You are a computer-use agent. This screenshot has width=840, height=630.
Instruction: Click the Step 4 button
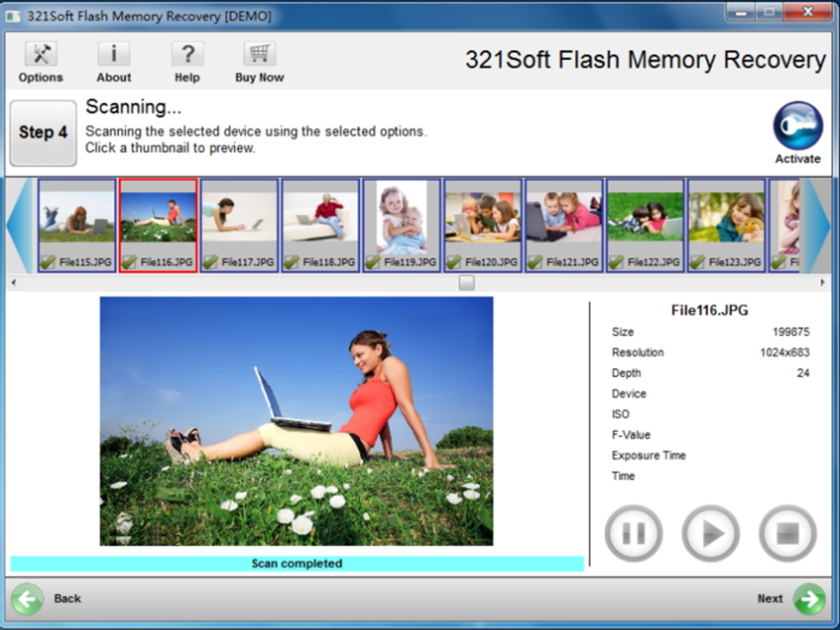(43, 133)
